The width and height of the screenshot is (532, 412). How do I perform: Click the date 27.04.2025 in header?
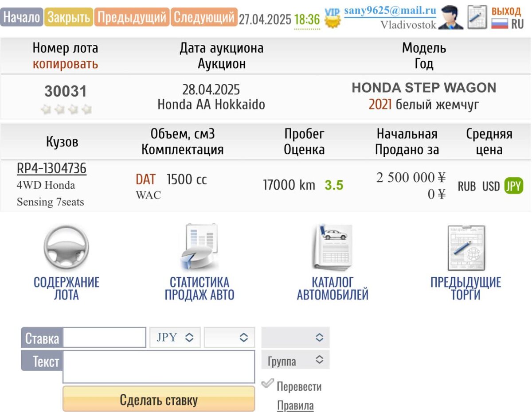click(x=265, y=19)
